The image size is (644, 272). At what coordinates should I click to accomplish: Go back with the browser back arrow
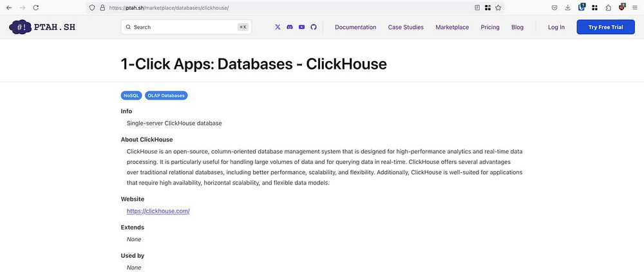pos(8,7)
